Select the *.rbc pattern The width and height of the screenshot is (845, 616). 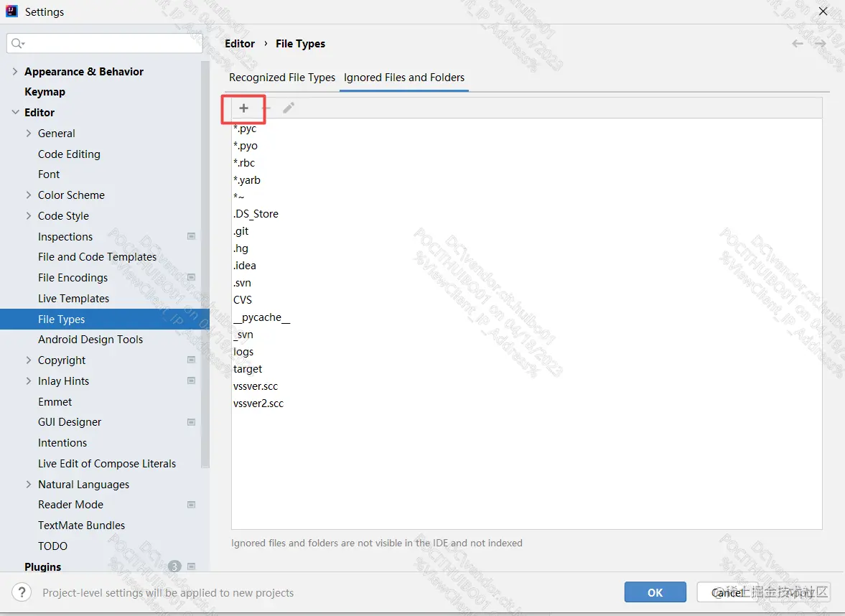point(244,163)
